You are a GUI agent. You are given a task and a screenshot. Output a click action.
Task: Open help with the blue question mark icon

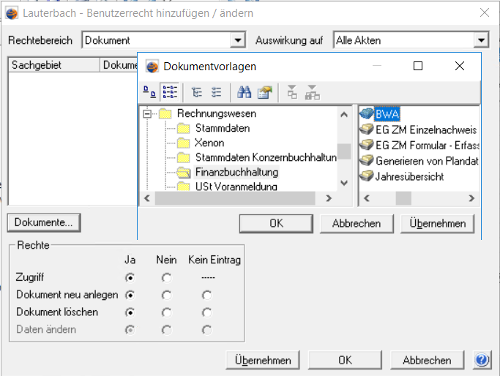[x=482, y=360]
